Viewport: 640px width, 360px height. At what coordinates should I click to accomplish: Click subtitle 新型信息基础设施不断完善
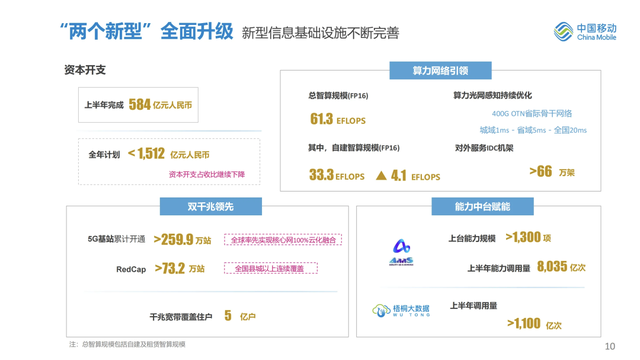(x=320, y=33)
